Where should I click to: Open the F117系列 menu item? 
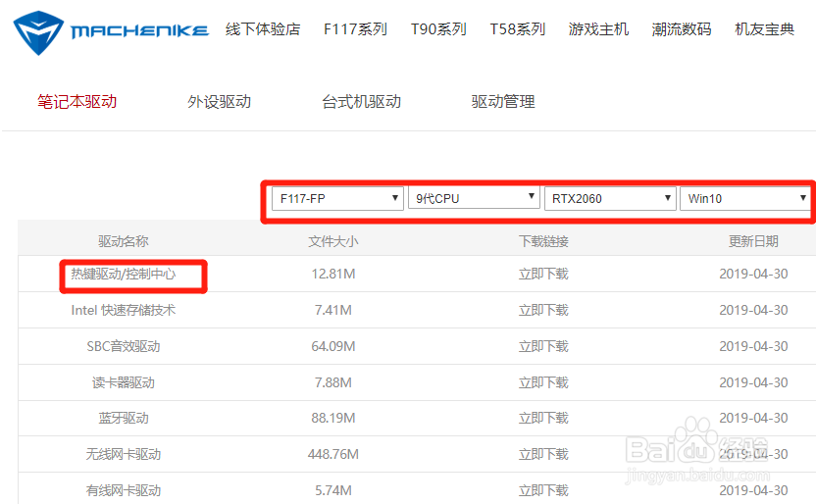pyautogui.click(x=355, y=29)
